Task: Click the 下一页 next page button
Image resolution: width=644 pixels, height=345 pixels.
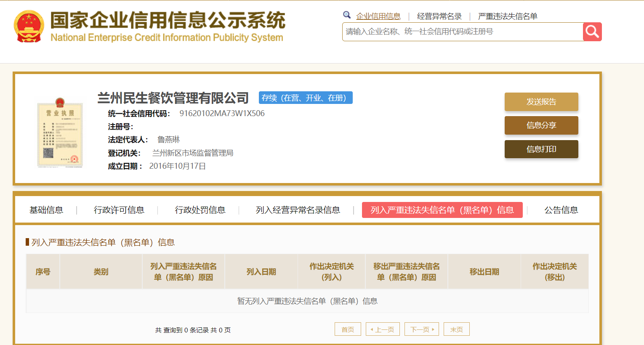Action: click(422, 329)
